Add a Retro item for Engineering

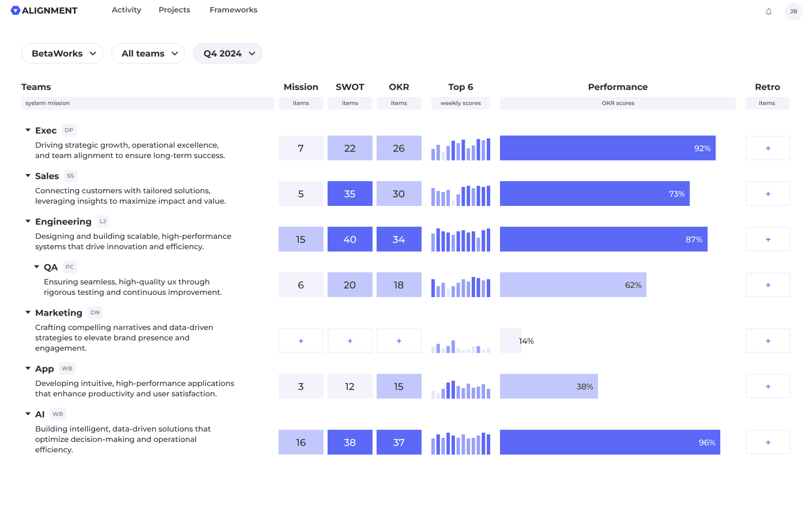click(768, 239)
